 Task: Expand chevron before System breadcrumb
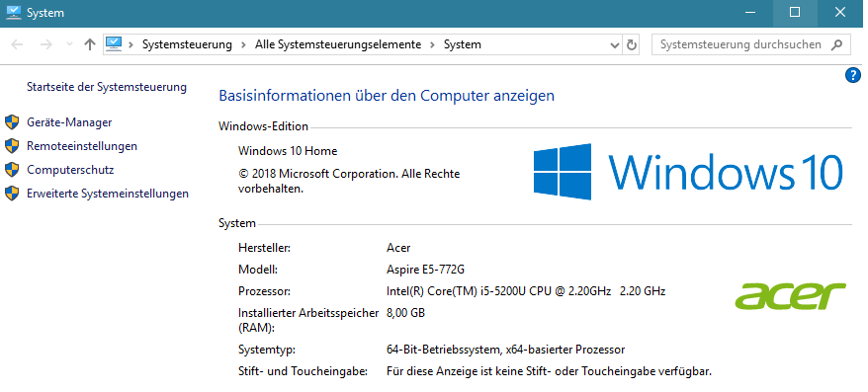433,44
